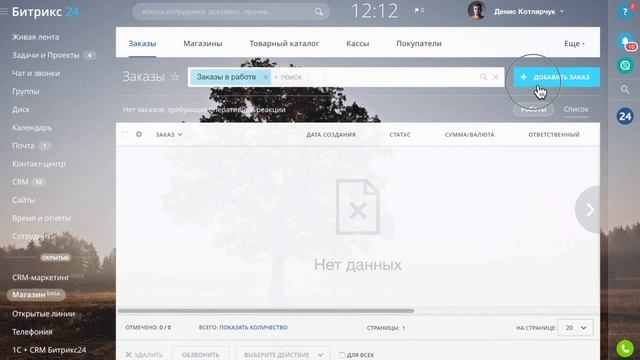Click the Показать количество link
This screenshot has height=360, width=640.
(x=253, y=327)
